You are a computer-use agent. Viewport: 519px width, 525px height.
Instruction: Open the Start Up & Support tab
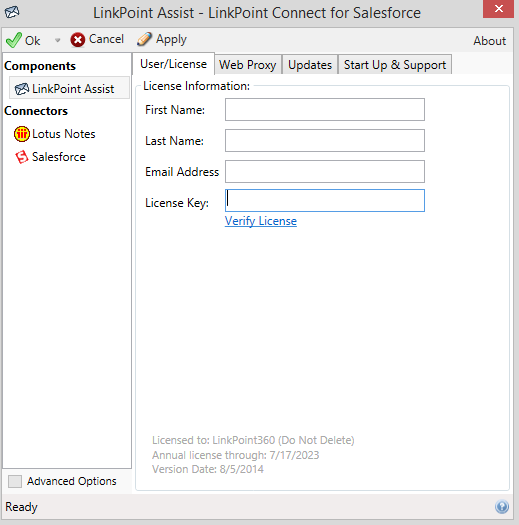pyautogui.click(x=395, y=65)
